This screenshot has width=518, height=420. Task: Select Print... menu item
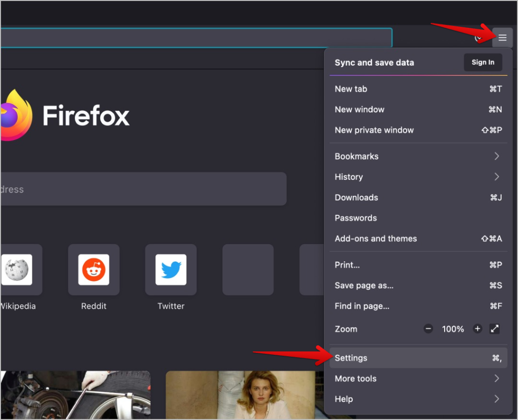pos(418,265)
